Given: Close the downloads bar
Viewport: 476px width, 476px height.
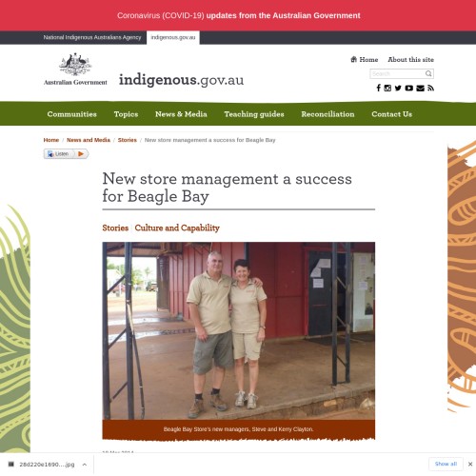Looking at the screenshot, I should (x=470, y=464).
